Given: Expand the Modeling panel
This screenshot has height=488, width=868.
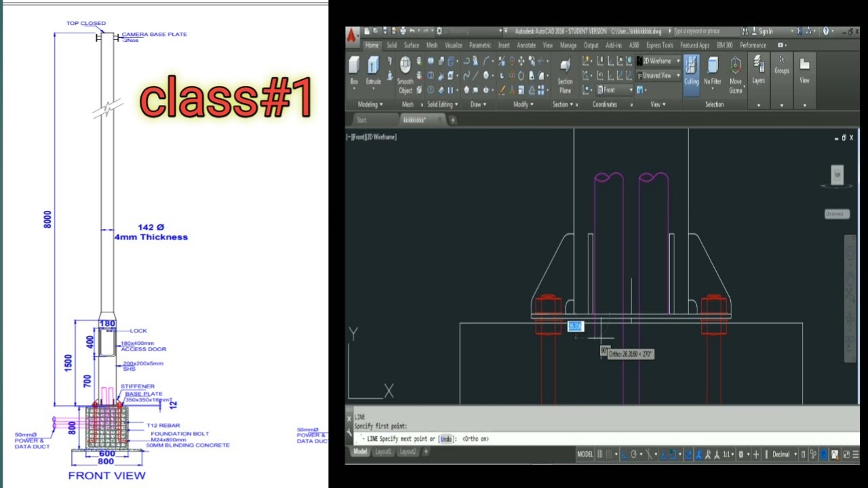Looking at the screenshot, I should click(x=370, y=104).
